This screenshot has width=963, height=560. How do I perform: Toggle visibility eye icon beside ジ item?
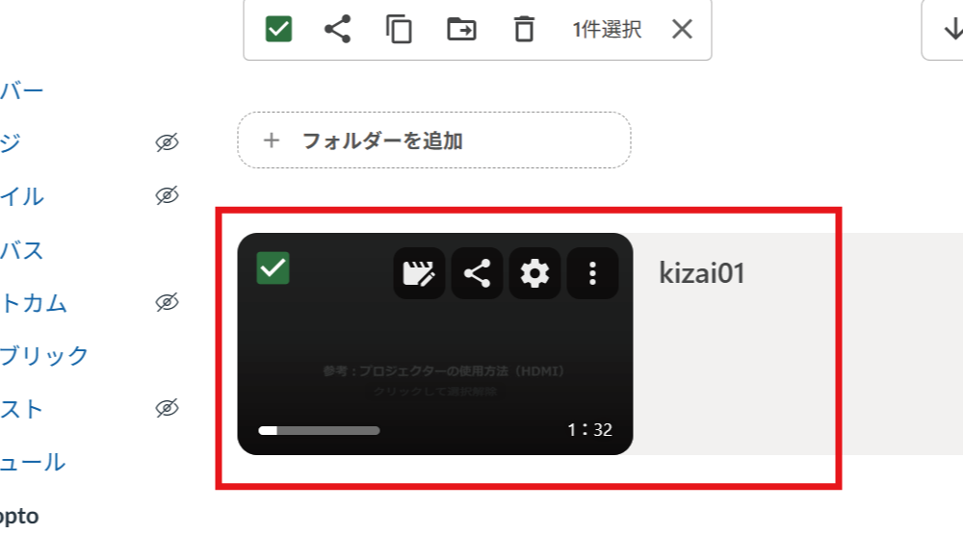click(x=167, y=142)
